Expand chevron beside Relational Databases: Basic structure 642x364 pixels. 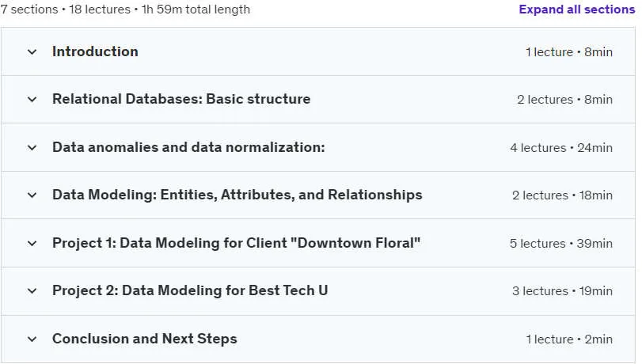(32, 100)
